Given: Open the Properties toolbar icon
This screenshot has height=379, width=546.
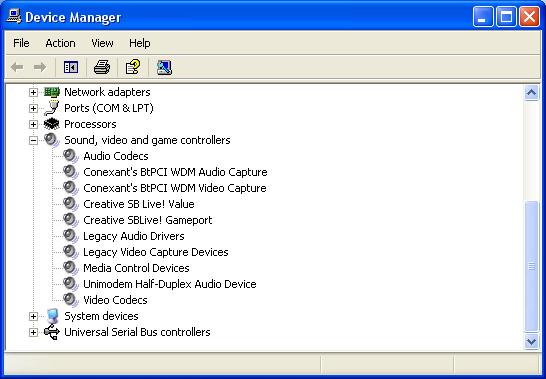Looking at the screenshot, I should point(133,67).
